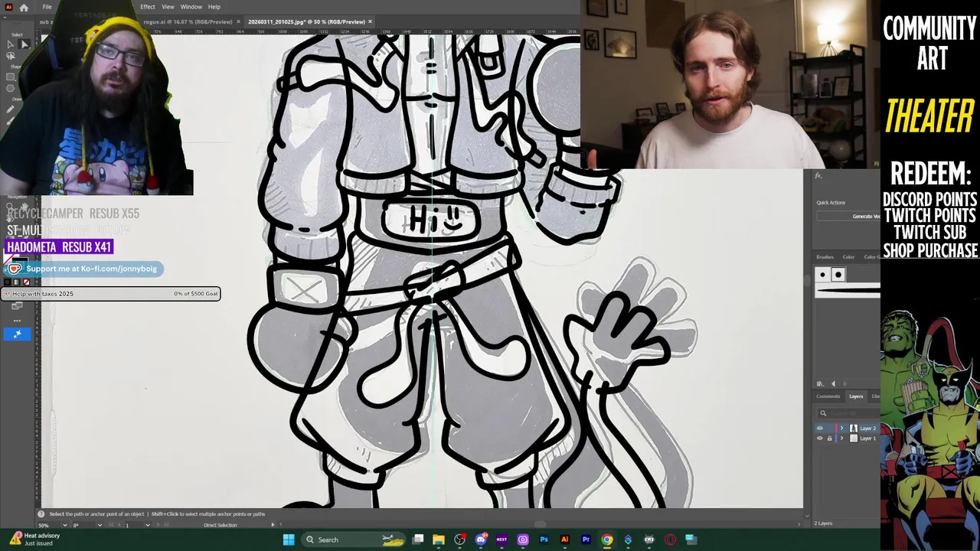Click the Ko-fi.com/jonnyboig support banner
980x551 pixels.
tap(84, 269)
